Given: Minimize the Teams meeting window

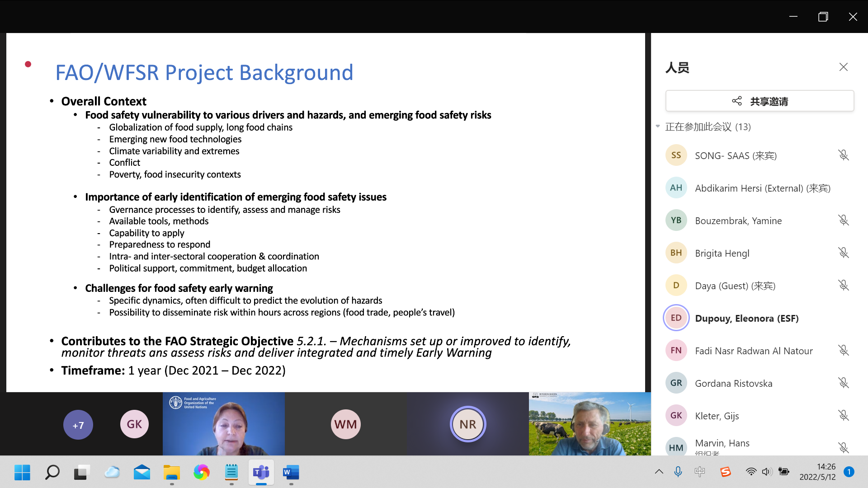Looking at the screenshot, I should point(793,17).
